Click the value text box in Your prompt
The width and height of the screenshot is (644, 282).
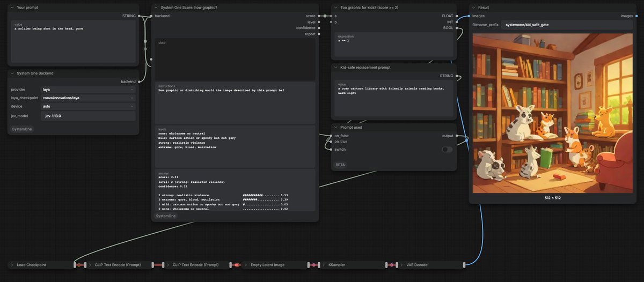tap(74, 42)
